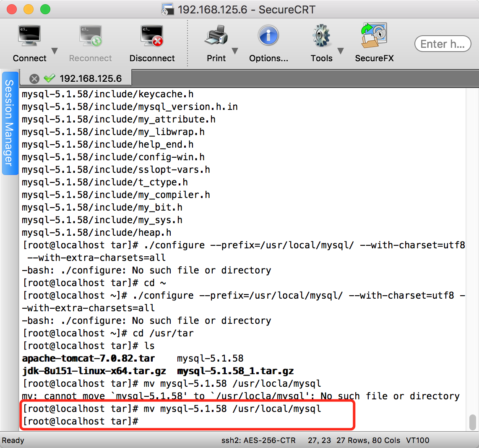Open the Connect dropdown arrow
The width and height of the screenshot is (479, 448).
(55, 51)
